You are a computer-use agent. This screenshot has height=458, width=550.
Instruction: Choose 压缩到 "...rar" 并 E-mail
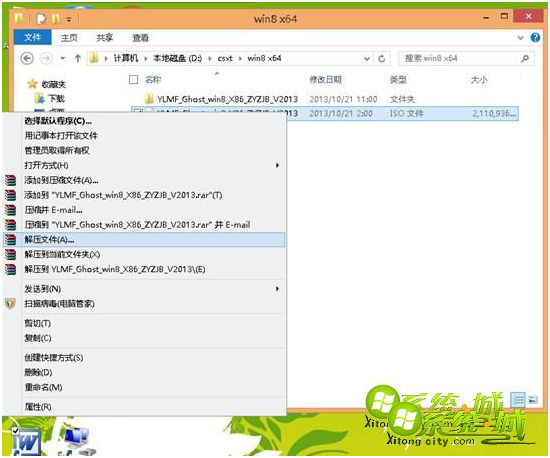144,225
